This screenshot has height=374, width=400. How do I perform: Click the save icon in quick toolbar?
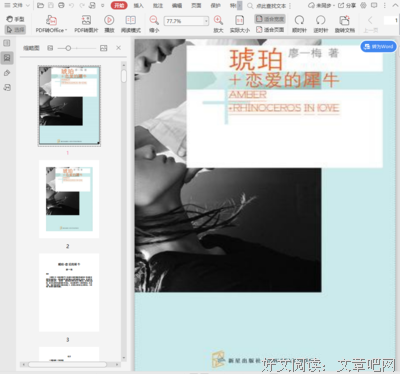coord(51,5)
